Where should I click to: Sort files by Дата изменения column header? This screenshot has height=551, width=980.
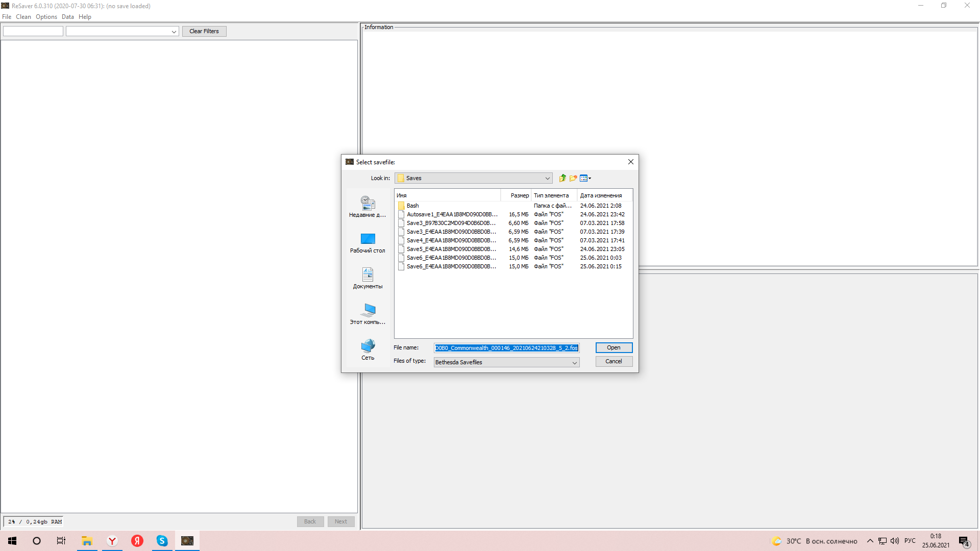pos(601,195)
